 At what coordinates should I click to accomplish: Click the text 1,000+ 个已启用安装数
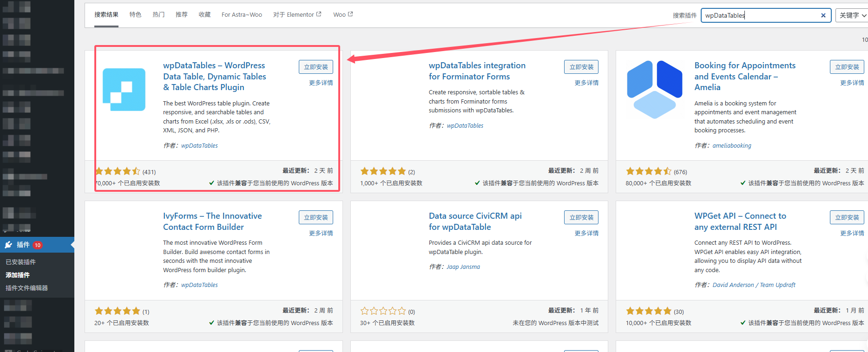391,183
